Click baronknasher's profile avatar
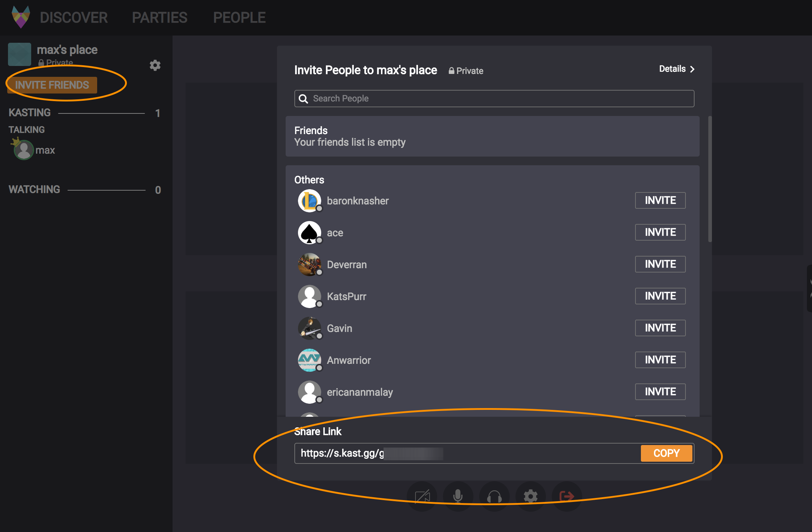Viewport: 812px width, 532px height. (309, 201)
